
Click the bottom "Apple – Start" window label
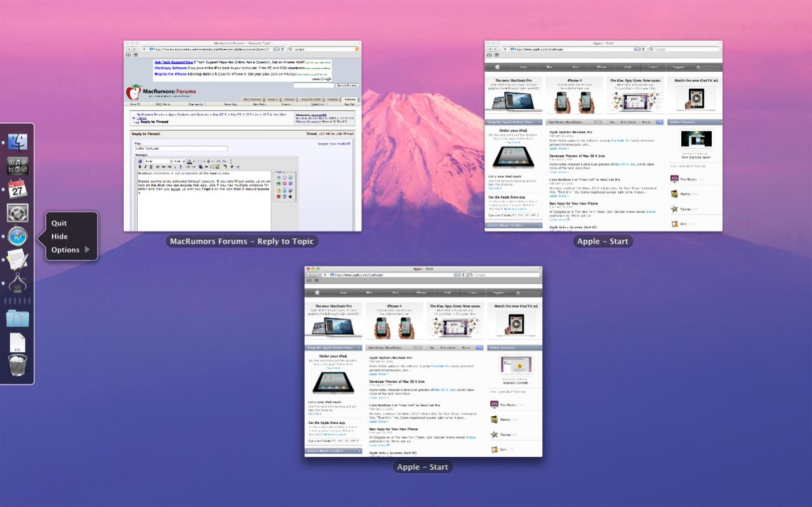(422, 467)
